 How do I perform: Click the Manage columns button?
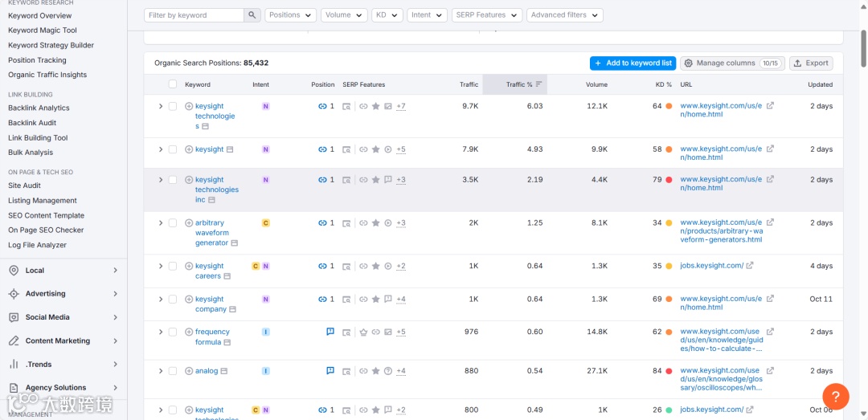732,63
